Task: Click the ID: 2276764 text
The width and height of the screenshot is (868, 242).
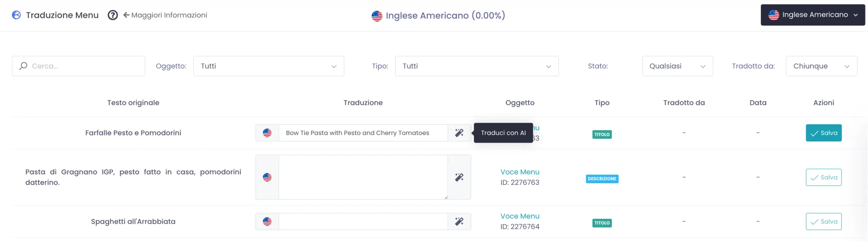Action: 520,227
